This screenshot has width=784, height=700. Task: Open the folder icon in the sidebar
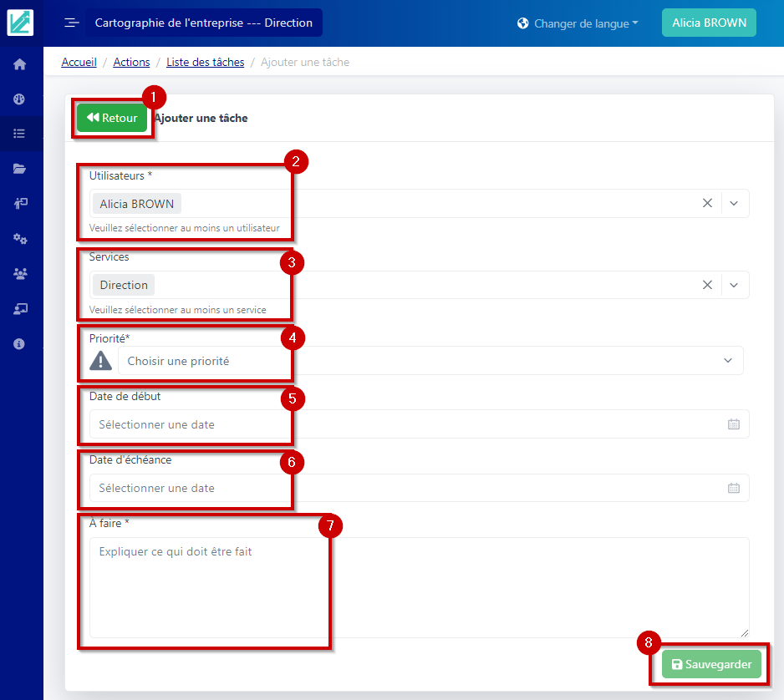(20, 169)
